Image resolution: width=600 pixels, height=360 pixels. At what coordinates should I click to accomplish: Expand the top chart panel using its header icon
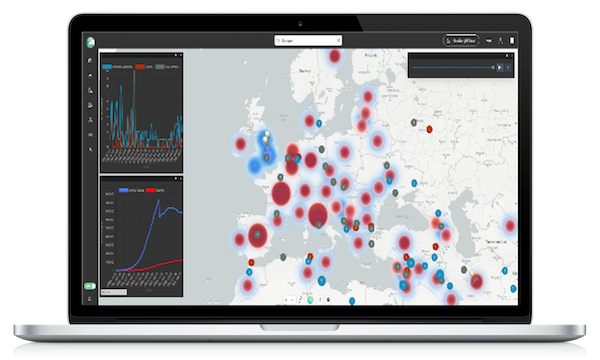(176, 55)
